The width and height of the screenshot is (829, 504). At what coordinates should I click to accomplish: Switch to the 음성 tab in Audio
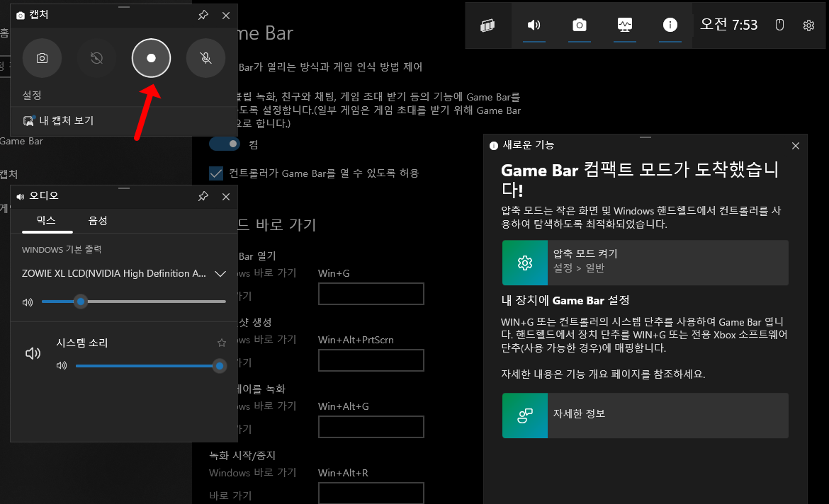97,220
